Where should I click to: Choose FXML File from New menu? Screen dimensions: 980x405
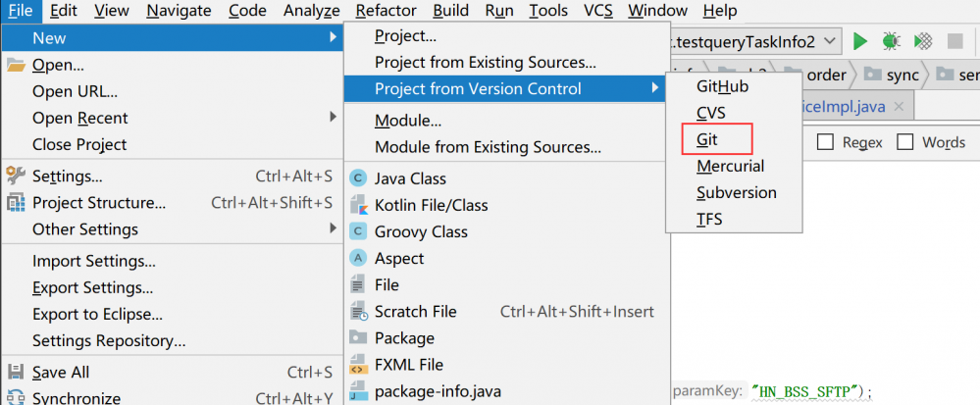[408, 365]
